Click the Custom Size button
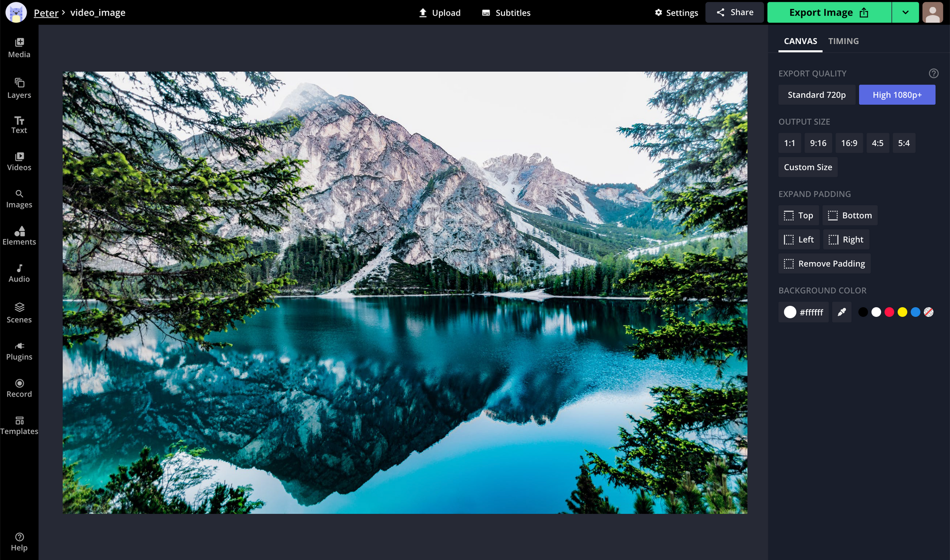Screen dimensions: 950x560 point(807,167)
